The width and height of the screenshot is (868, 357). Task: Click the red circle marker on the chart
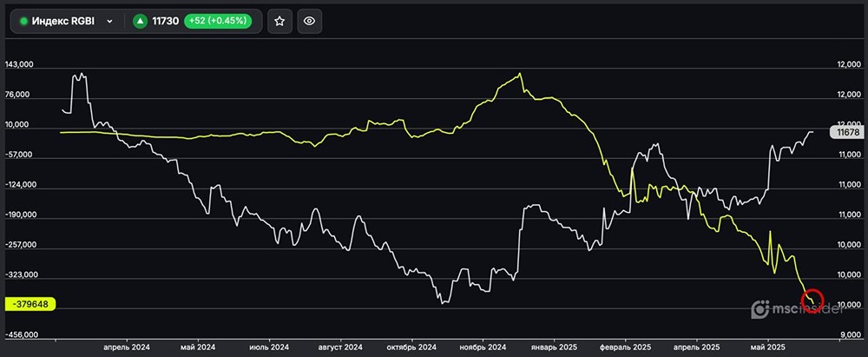click(813, 301)
